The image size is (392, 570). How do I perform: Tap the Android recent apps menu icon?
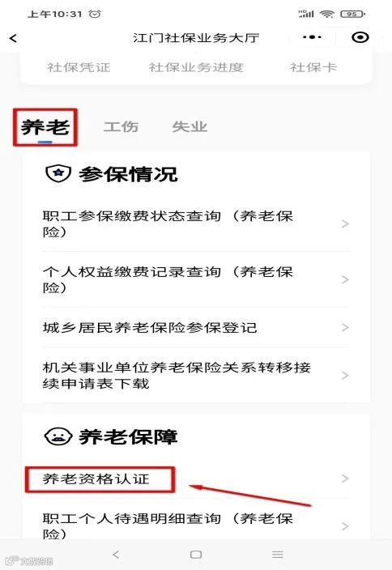[278, 555]
